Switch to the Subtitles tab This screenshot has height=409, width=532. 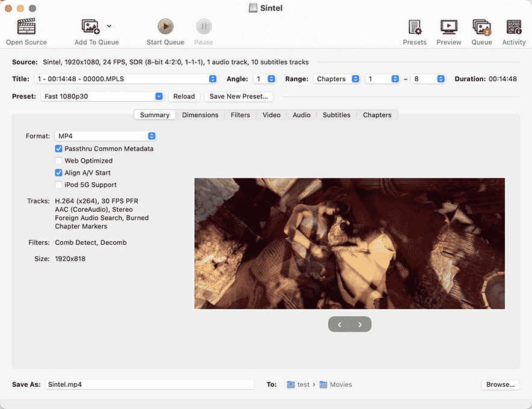pos(336,115)
